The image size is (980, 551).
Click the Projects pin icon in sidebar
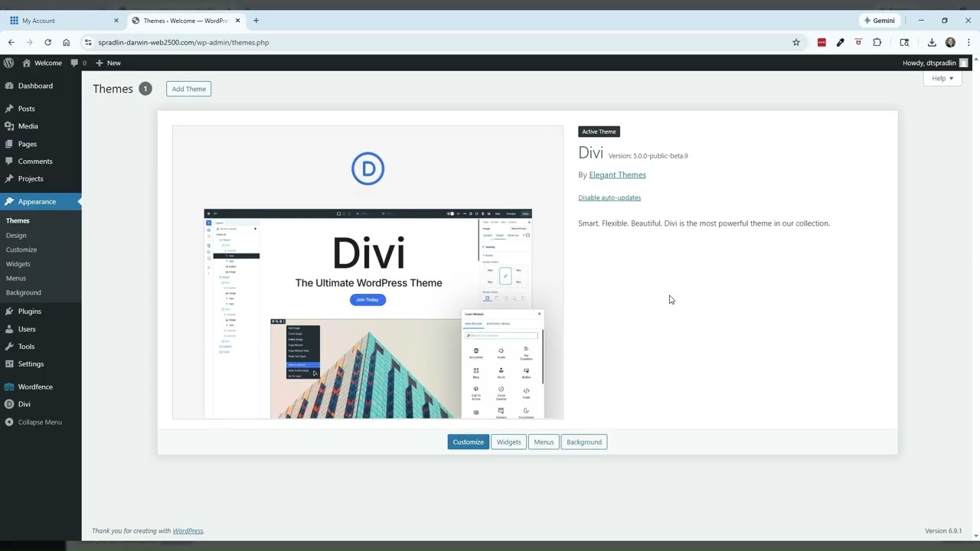pyautogui.click(x=9, y=178)
